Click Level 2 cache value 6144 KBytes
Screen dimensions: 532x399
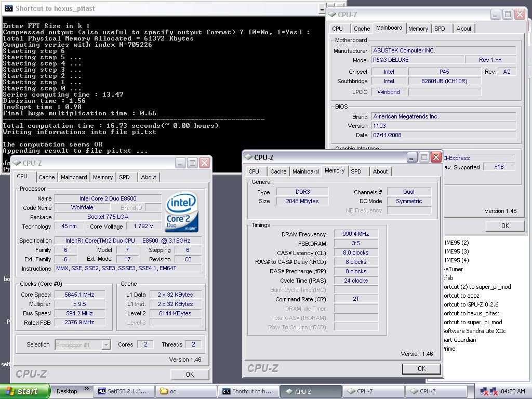tap(176, 313)
